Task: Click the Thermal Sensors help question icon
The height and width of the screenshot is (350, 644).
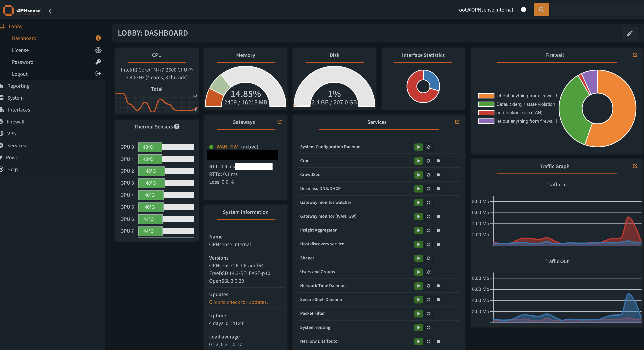Action: (177, 126)
